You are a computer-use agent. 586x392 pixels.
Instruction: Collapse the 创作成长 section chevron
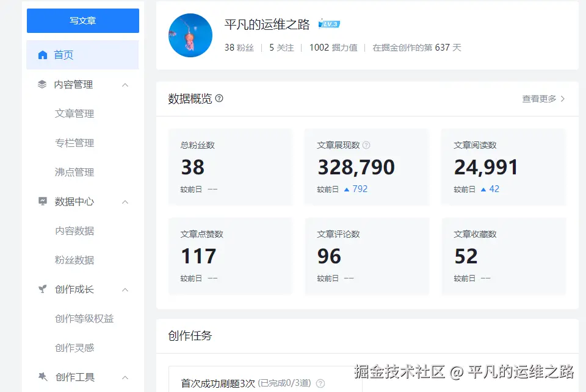pos(125,290)
